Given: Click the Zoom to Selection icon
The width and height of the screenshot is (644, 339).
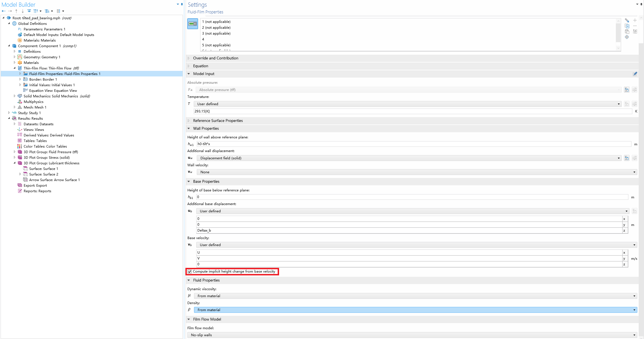Looking at the screenshot, I should click(627, 37).
